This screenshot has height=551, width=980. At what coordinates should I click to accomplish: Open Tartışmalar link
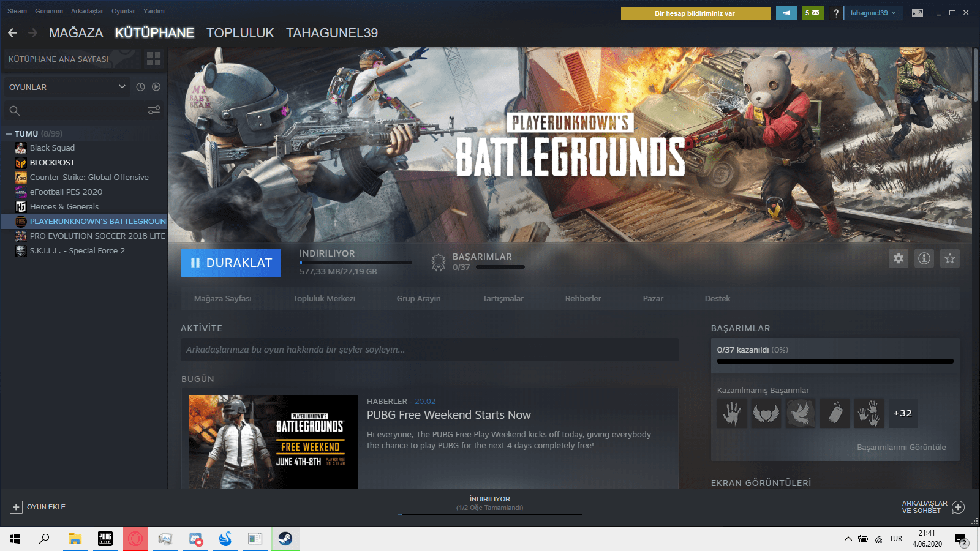tap(503, 299)
